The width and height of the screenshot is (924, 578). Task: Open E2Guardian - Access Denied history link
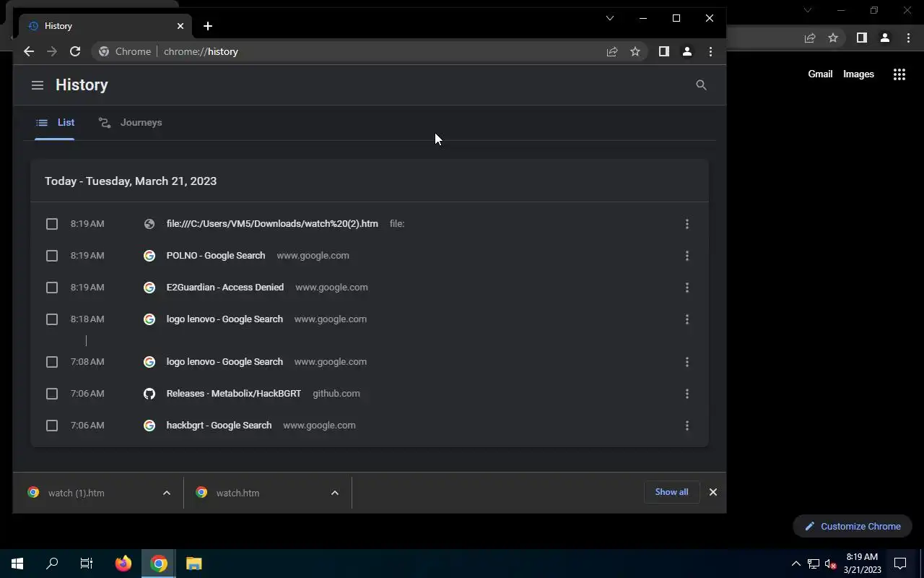point(225,288)
